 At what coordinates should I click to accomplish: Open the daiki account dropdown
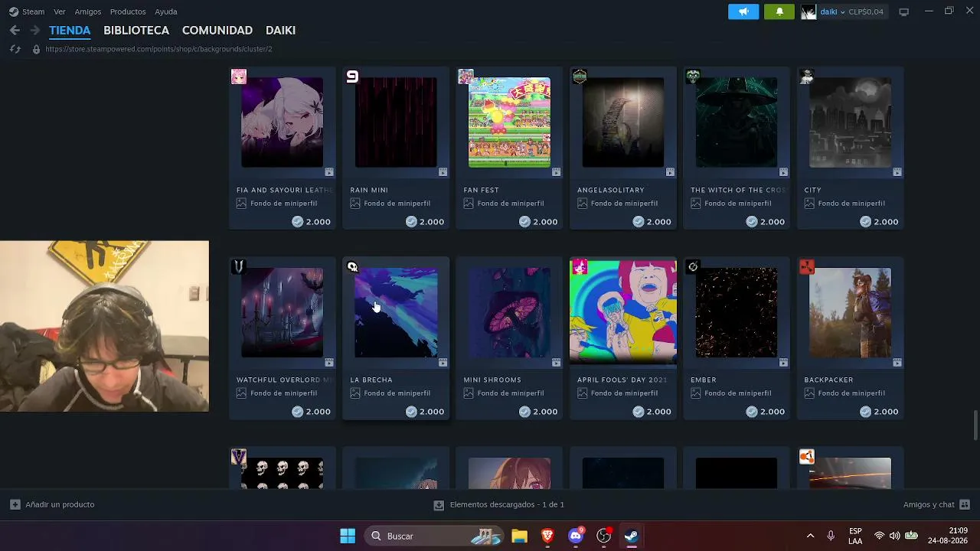(832, 11)
